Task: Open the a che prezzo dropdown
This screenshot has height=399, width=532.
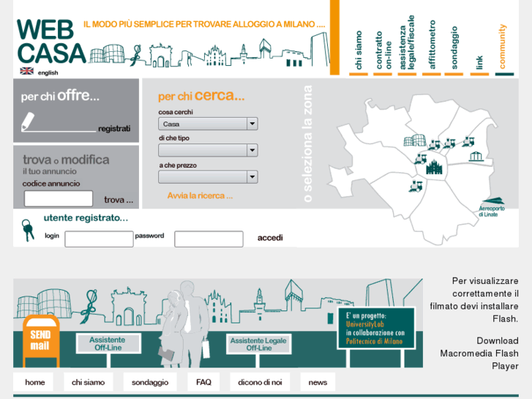Action: coord(208,177)
